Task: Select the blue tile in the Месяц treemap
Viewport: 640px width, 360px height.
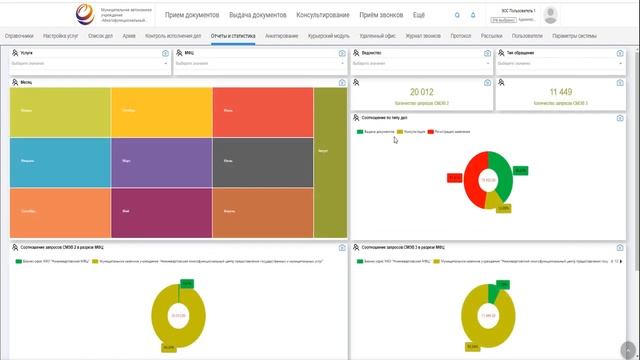Action: pyautogui.click(x=60, y=162)
